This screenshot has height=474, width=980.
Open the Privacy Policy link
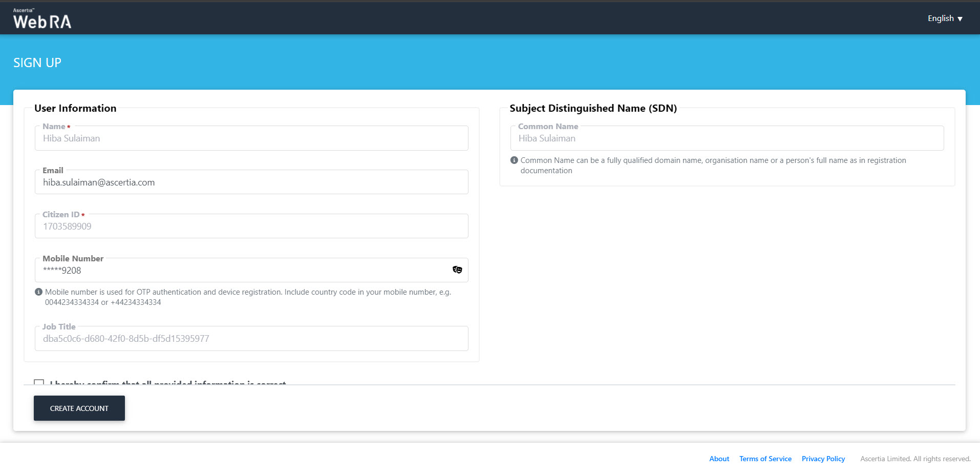[823, 459]
